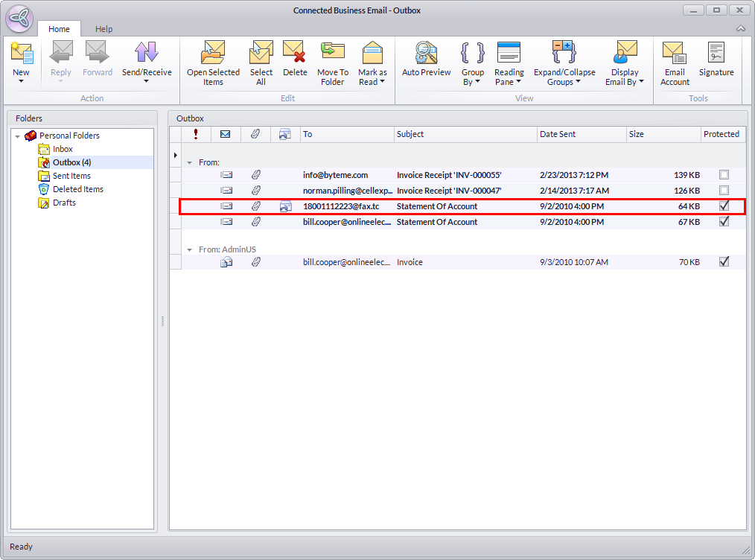Open the Deleted Items folder

pos(77,189)
